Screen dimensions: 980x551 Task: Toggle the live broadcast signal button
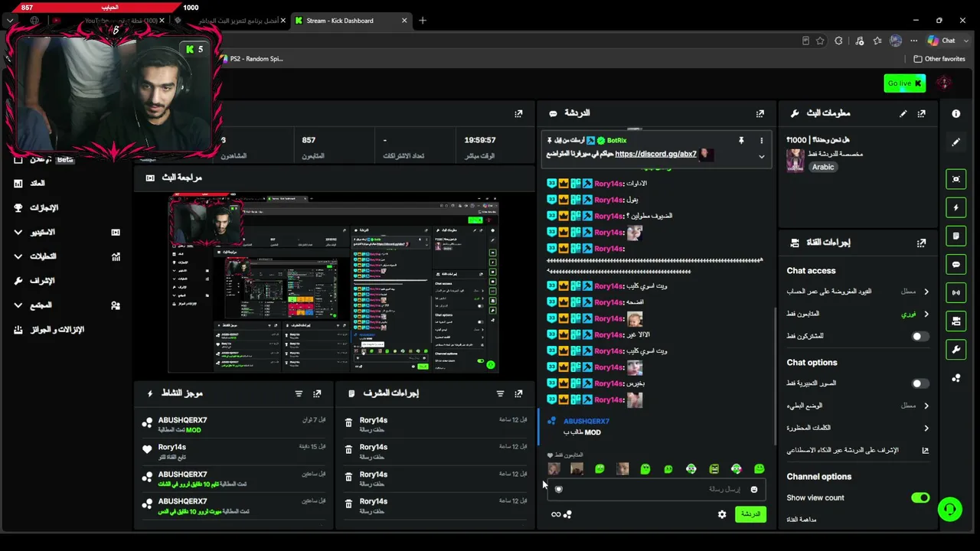[955, 292]
